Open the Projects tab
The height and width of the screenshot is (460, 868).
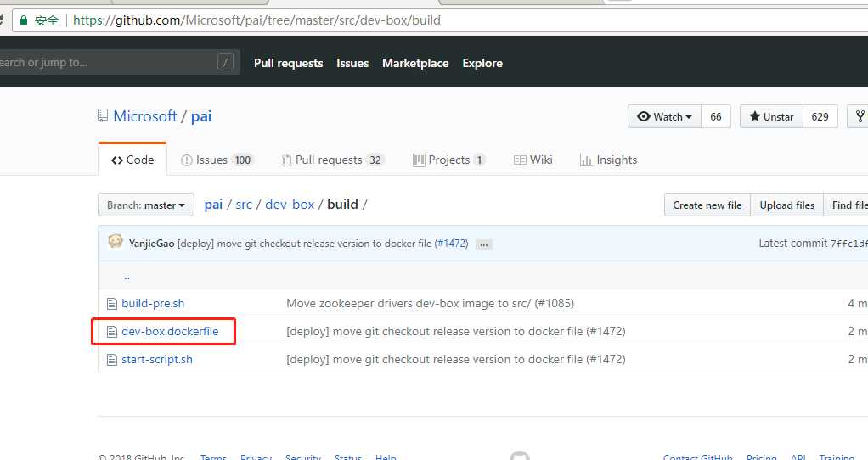click(x=449, y=160)
